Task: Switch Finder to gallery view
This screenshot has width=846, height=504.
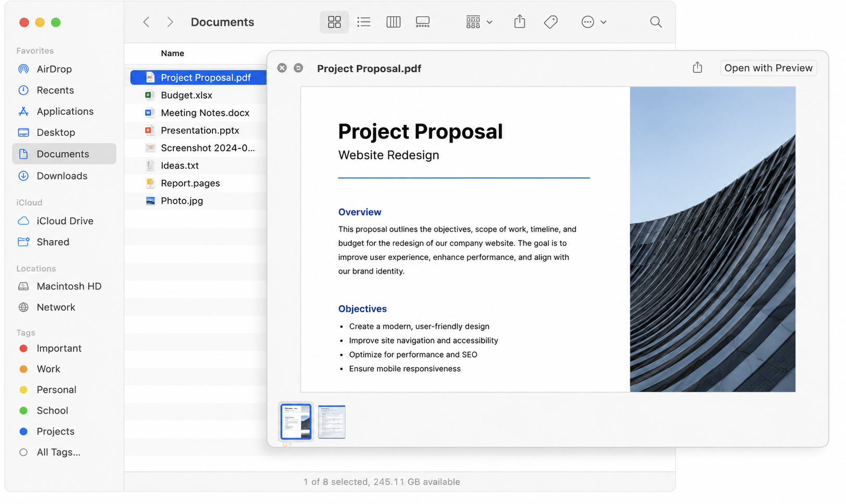Action: [423, 22]
